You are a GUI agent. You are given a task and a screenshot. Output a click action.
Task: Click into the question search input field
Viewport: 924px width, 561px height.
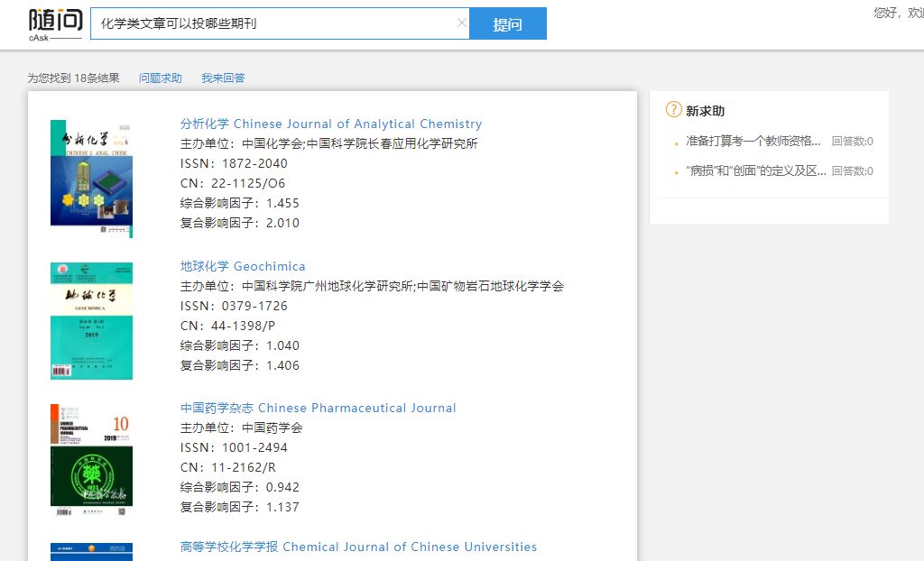point(271,23)
